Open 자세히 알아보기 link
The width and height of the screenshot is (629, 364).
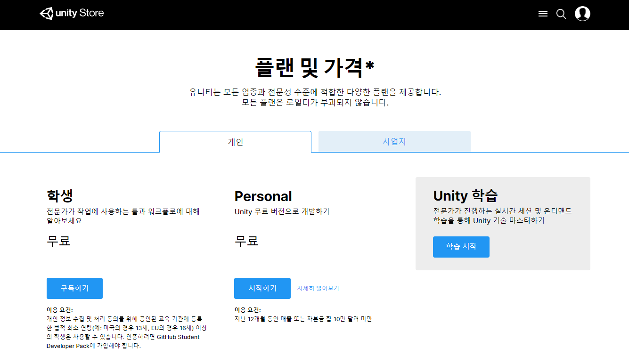pos(318,288)
